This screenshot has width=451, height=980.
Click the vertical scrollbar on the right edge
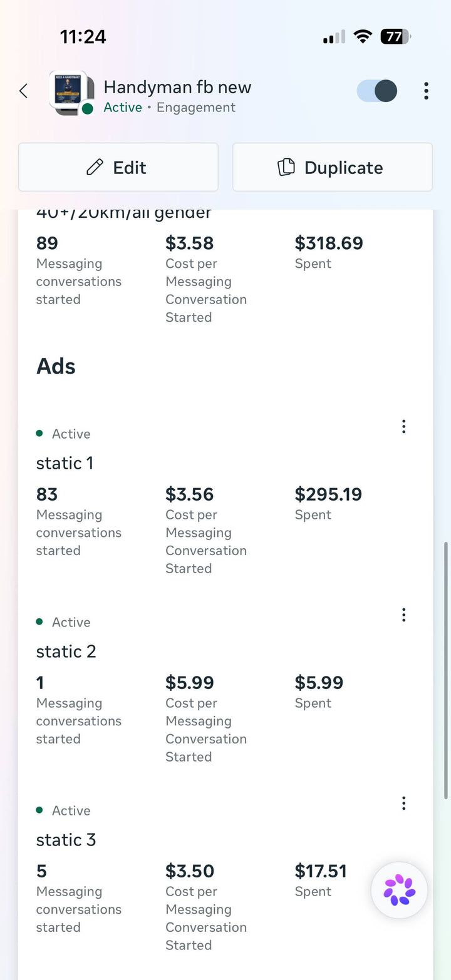445,670
